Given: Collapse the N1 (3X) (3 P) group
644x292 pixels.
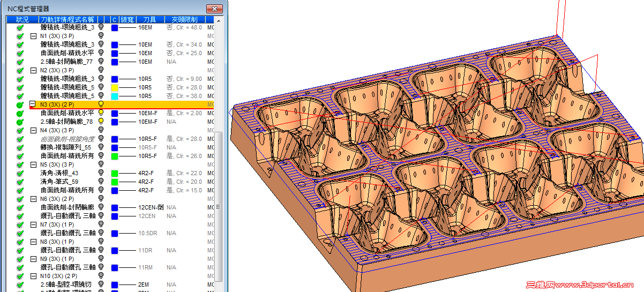Looking at the screenshot, I should [x=33, y=36].
